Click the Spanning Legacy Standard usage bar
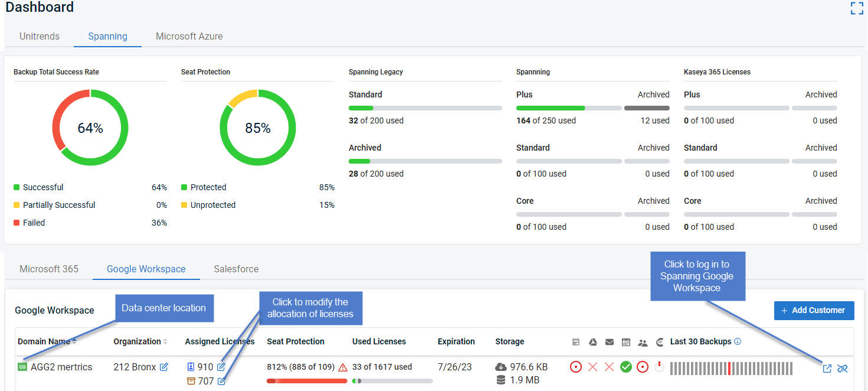 [425, 108]
